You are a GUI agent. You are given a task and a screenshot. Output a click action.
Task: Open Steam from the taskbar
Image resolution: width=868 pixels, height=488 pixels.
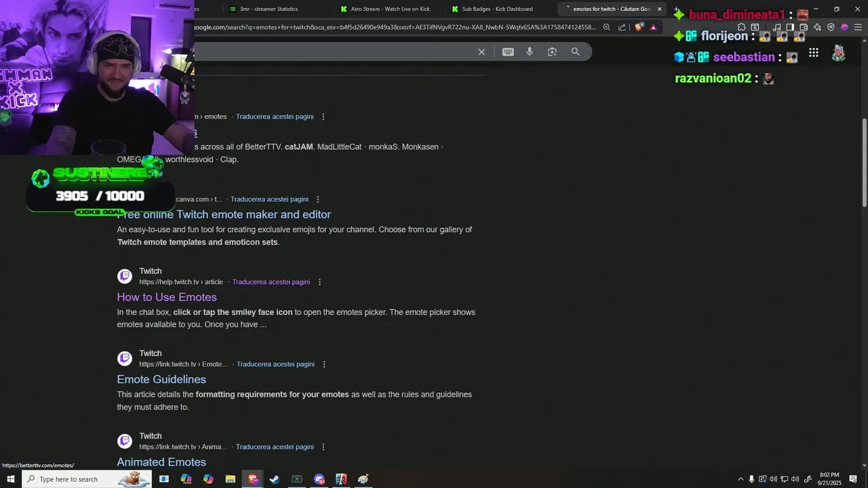[275, 479]
